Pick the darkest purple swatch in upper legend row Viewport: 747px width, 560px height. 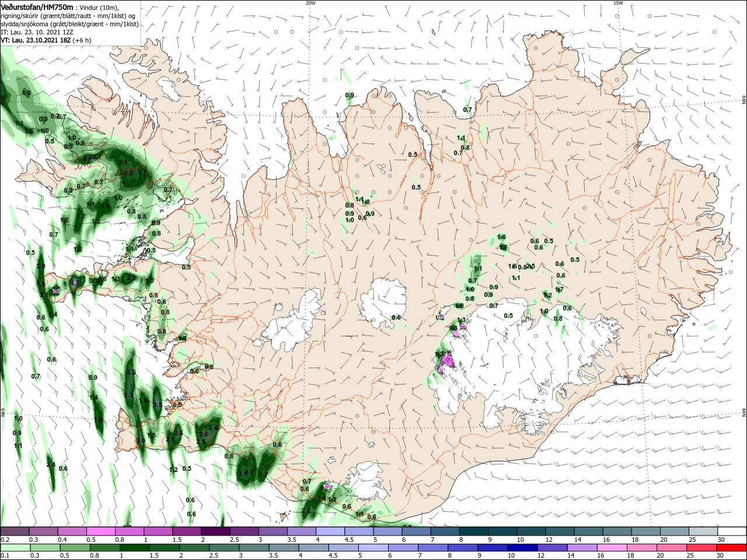215,531
